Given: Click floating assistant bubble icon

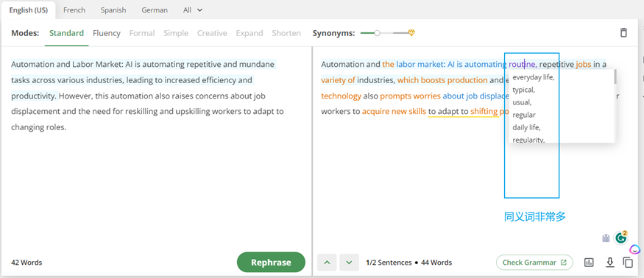Looking at the screenshot, I should click(x=635, y=249).
